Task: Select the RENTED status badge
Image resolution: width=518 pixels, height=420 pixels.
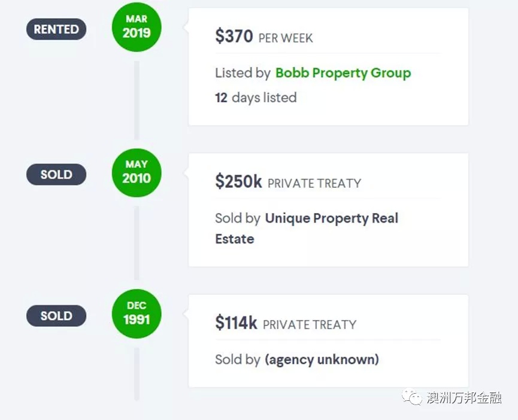Action: tap(56, 29)
